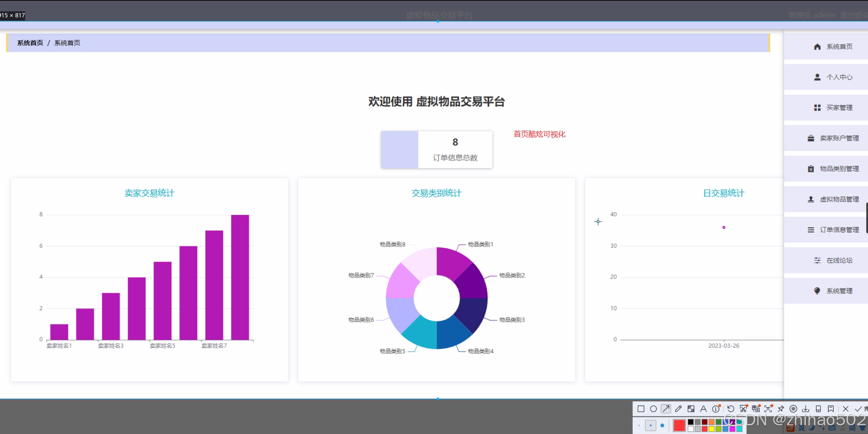
Task: Select the large brush size dot
Action: [x=662, y=425]
